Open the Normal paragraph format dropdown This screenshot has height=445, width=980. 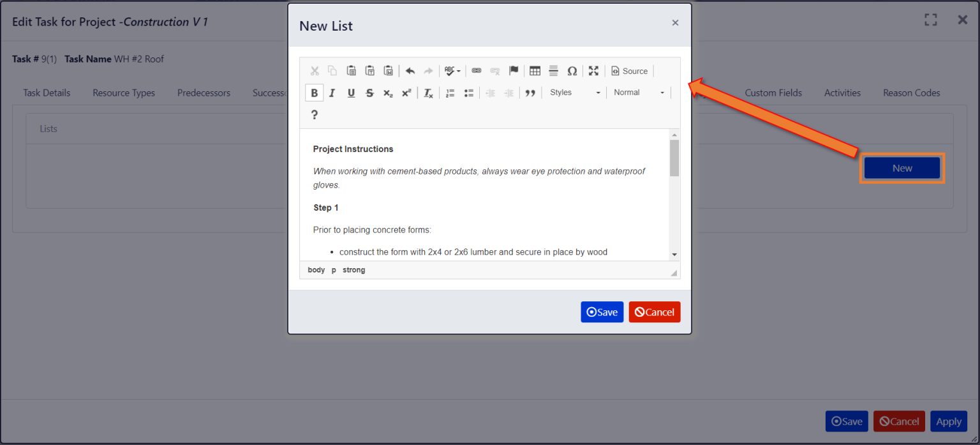(639, 93)
